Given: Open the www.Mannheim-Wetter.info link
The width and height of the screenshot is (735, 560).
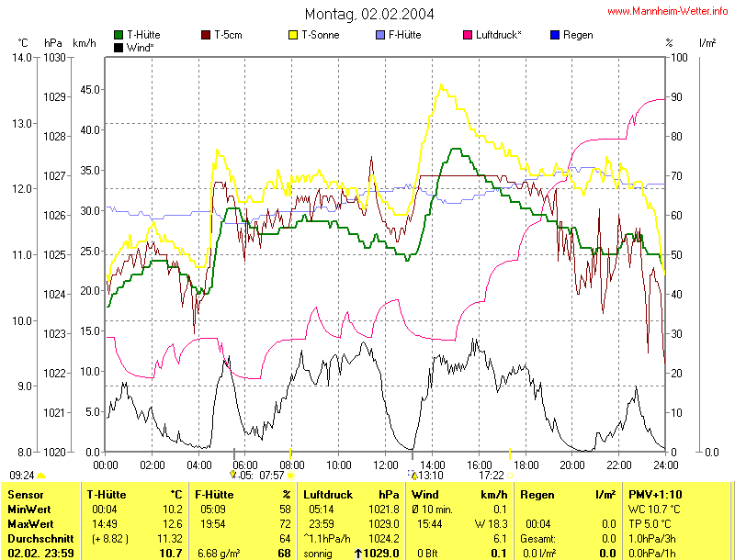Looking at the screenshot, I should [668, 11].
